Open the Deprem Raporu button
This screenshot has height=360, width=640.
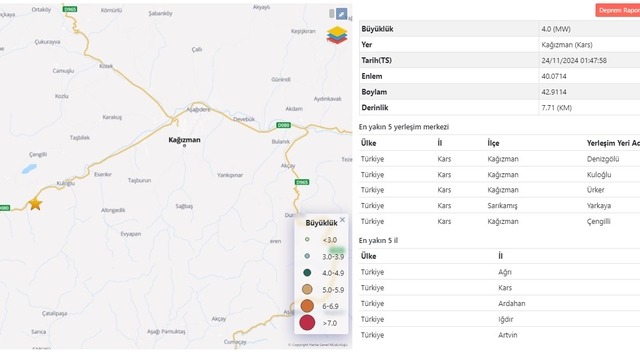pos(618,10)
